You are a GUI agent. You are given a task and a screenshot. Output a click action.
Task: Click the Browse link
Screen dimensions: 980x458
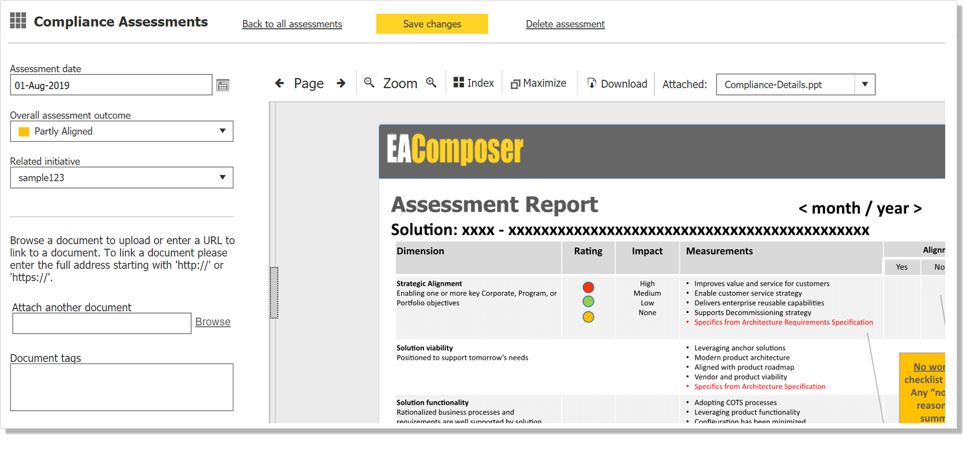point(213,322)
